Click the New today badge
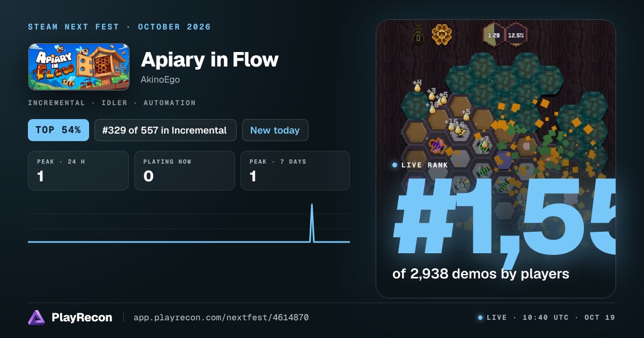Viewport: 644px width, 338px height. 275,130
